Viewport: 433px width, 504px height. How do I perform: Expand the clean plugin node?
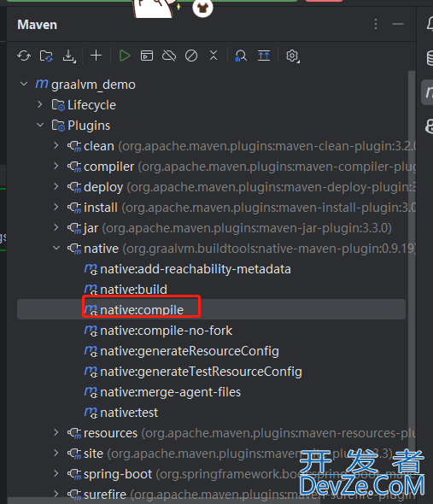tap(56, 145)
